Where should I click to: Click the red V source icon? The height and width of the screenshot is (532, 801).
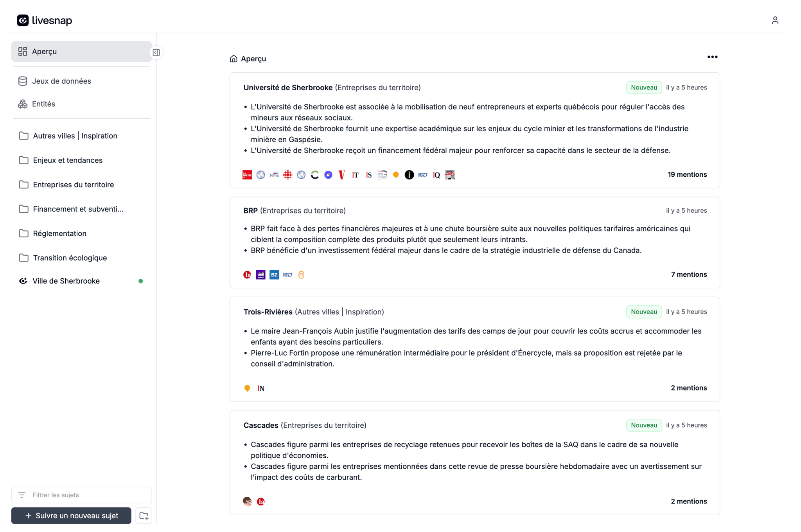pyautogui.click(x=342, y=175)
